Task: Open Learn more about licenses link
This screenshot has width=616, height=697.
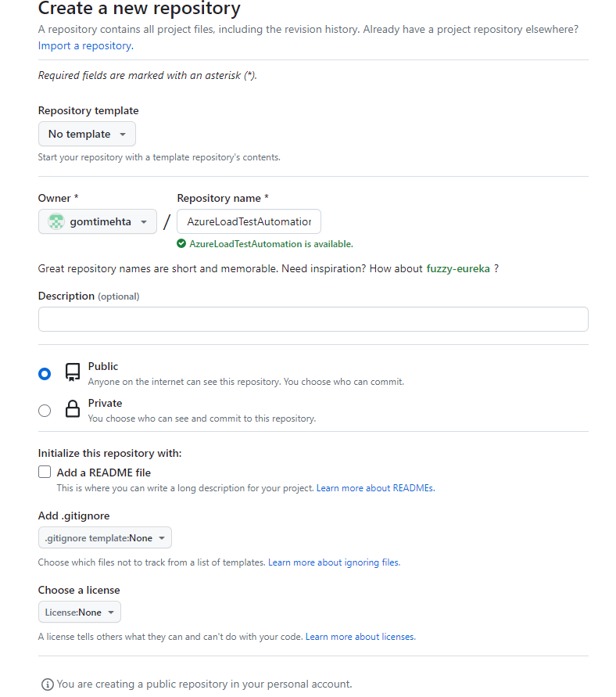Action: click(x=360, y=637)
